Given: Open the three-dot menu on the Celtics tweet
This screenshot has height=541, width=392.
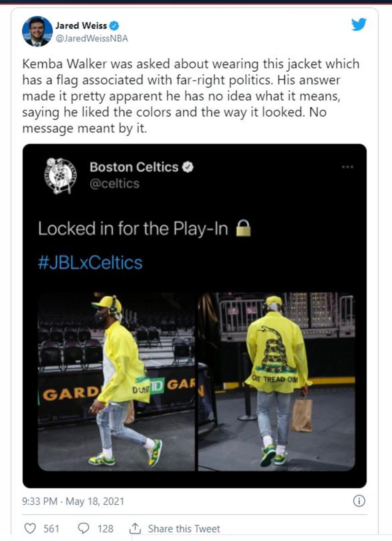Looking at the screenshot, I should click(347, 167).
